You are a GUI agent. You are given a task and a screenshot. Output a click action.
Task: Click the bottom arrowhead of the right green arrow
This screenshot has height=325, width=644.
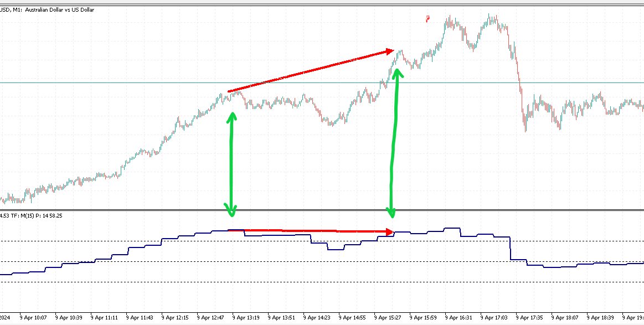coord(391,211)
